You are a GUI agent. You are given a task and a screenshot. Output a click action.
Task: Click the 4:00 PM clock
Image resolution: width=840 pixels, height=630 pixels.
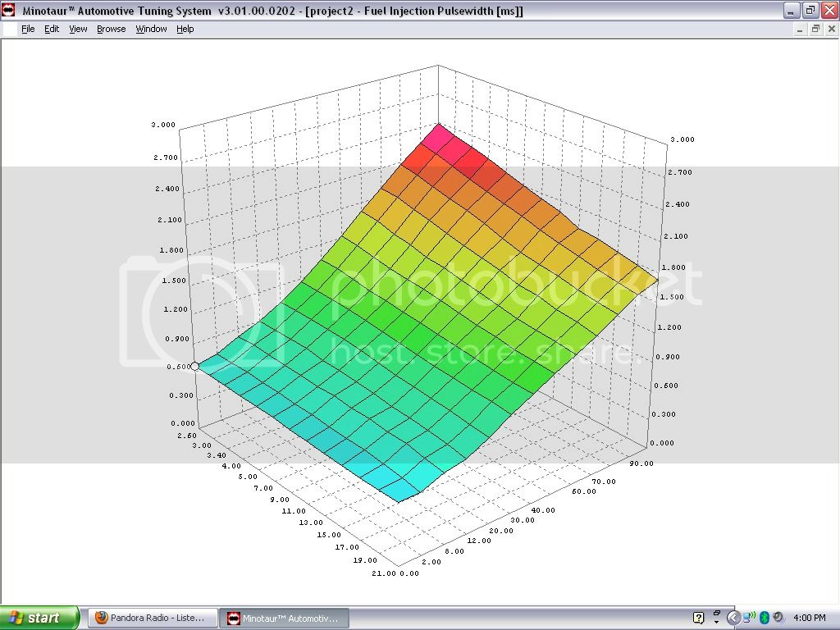[x=810, y=619]
